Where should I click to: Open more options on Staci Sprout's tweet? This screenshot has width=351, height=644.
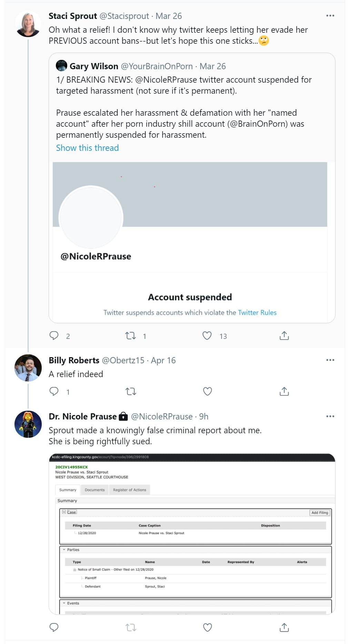(x=330, y=16)
